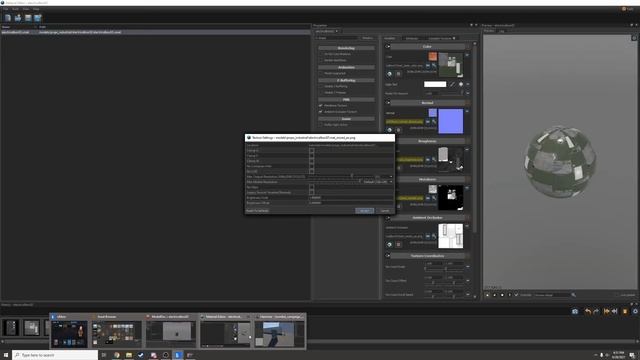Click the camera snapshot icon at bottom right
The image size is (640, 360).
click(575, 311)
